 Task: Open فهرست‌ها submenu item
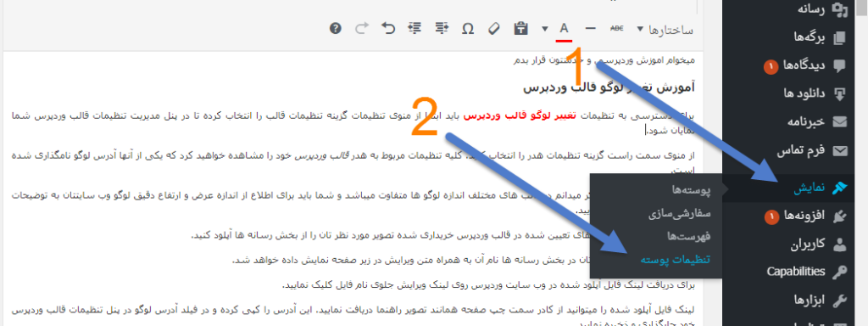688,236
